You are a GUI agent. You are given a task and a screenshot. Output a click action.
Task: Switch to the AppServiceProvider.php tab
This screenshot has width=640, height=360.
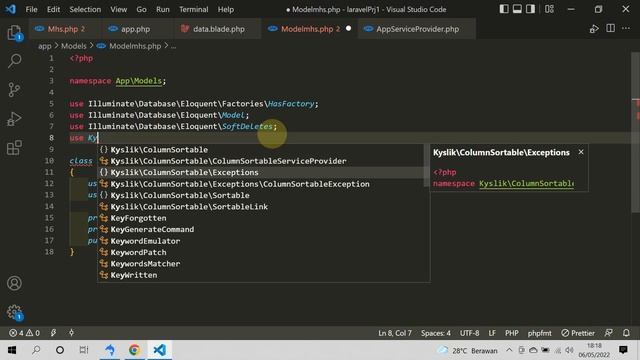[416, 29]
